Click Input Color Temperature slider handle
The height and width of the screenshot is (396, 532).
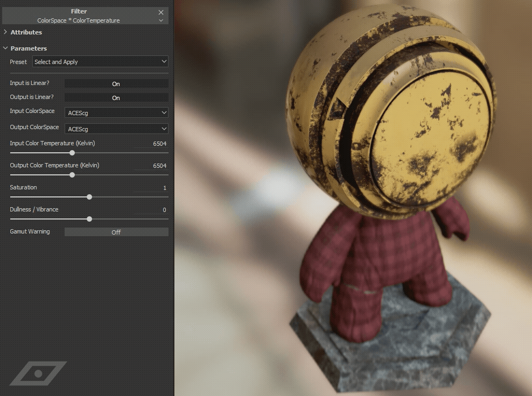tap(72, 153)
